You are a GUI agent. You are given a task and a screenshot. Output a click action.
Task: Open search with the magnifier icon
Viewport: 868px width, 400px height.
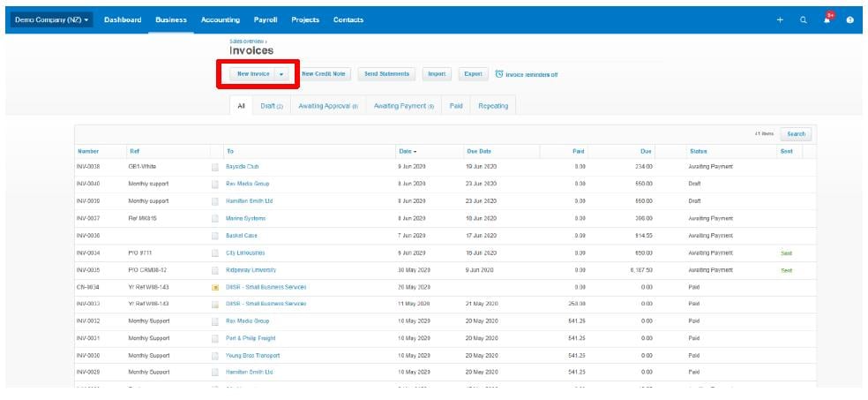[x=804, y=20]
